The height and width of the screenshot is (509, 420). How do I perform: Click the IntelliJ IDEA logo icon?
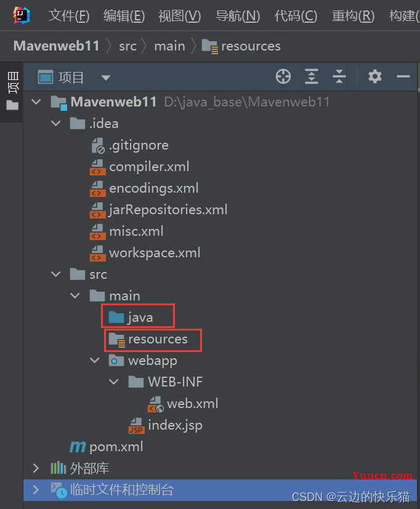pyautogui.click(x=22, y=15)
